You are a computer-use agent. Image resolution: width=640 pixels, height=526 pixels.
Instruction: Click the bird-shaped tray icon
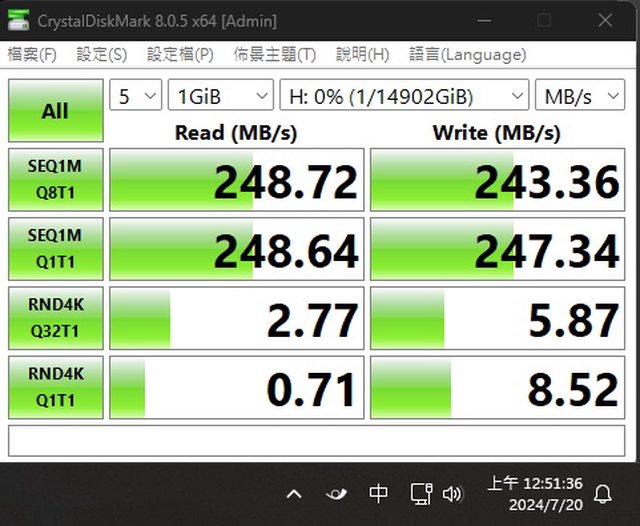336,494
